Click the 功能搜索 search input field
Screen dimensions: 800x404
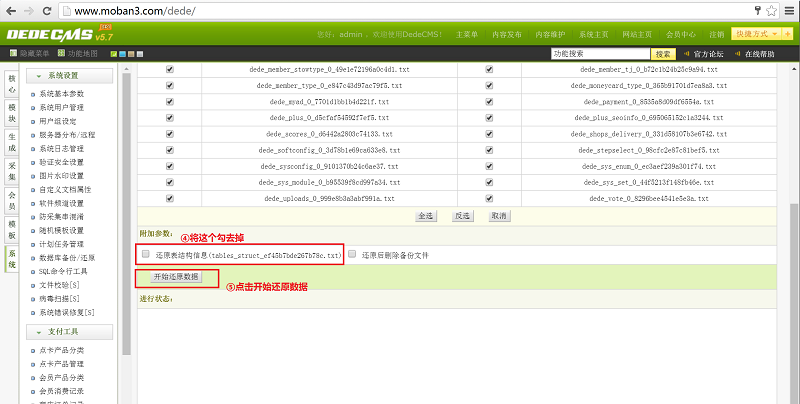pyautogui.click(x=601, y=54)
